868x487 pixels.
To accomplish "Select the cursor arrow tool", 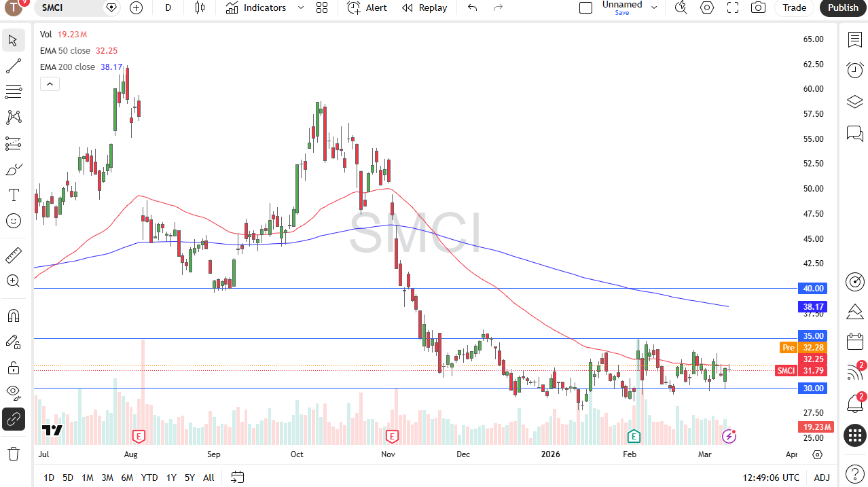I will point(13,40).
